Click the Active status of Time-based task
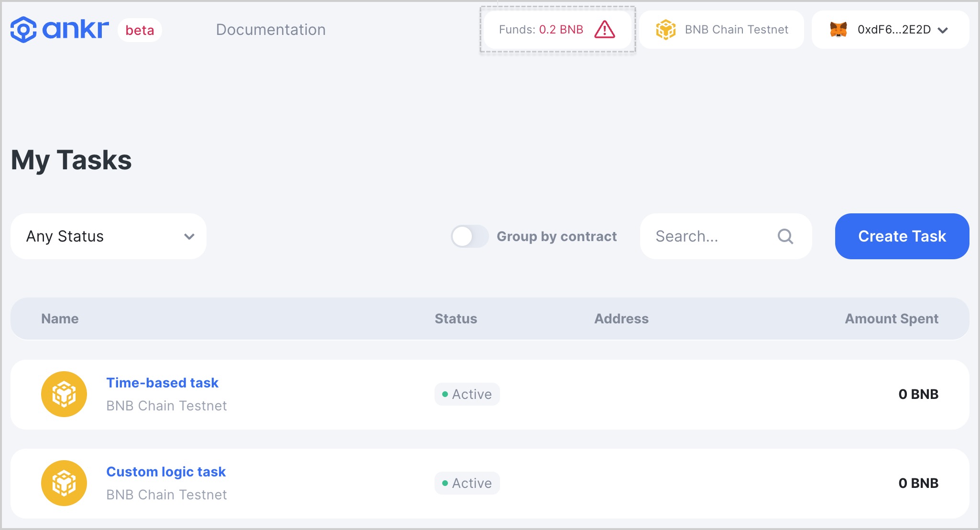The image size is (980, 530). pos(467,394)
